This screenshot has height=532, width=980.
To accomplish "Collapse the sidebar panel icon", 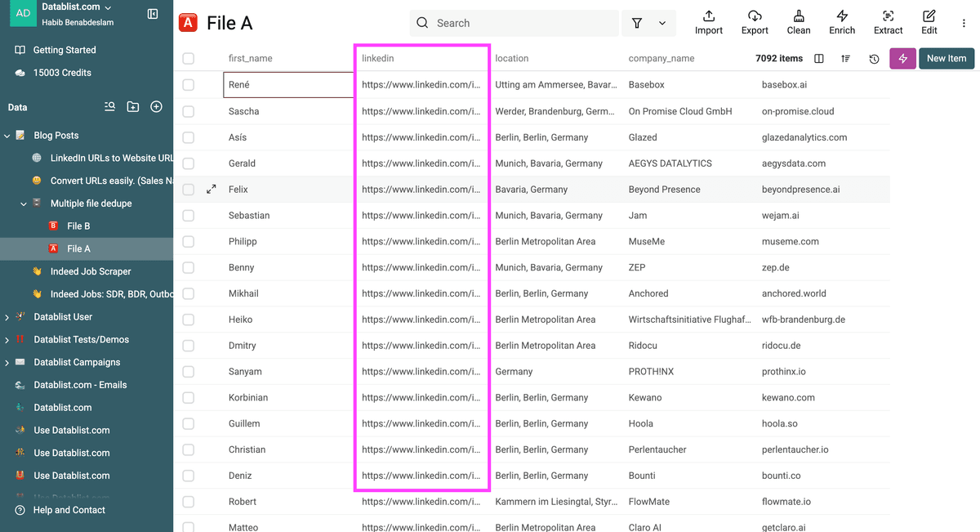I will click(153, 14).
